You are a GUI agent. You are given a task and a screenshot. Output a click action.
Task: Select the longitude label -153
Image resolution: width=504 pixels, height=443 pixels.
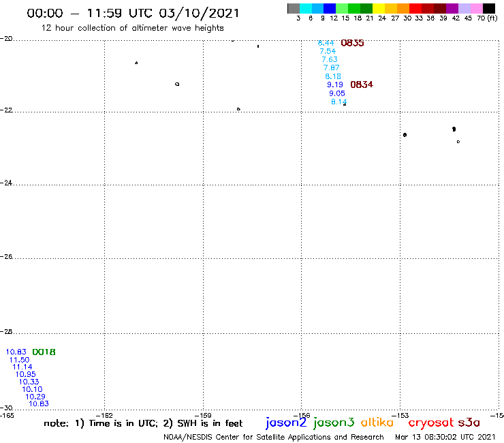(400, 416)
